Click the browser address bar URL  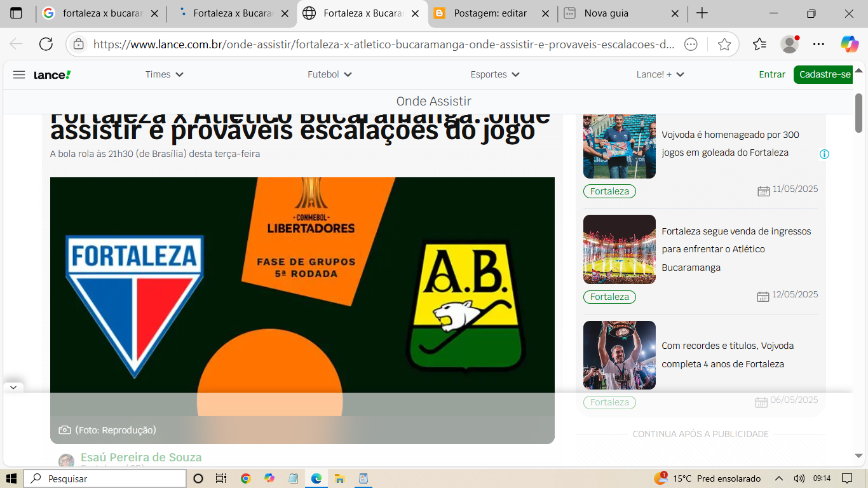(384, 44)
